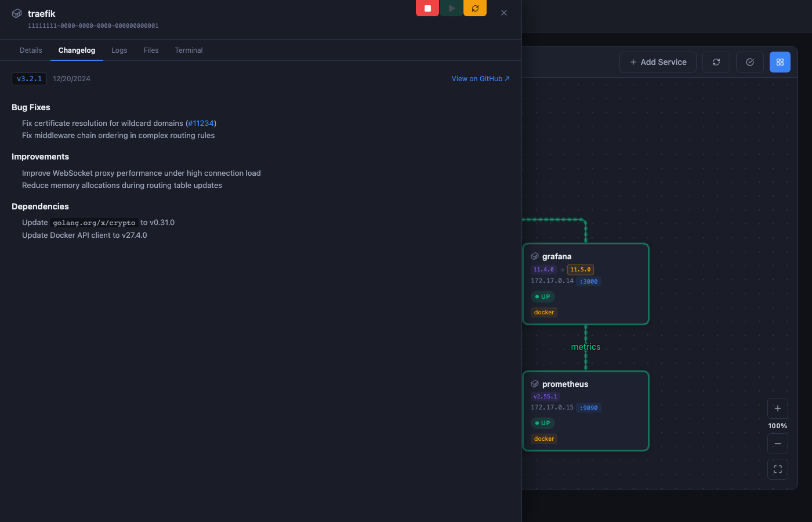This screenshot has height=522, width=812.
Task: Click 'Reduce memory allocations' changelog line
Action: [x=122, y=186]
